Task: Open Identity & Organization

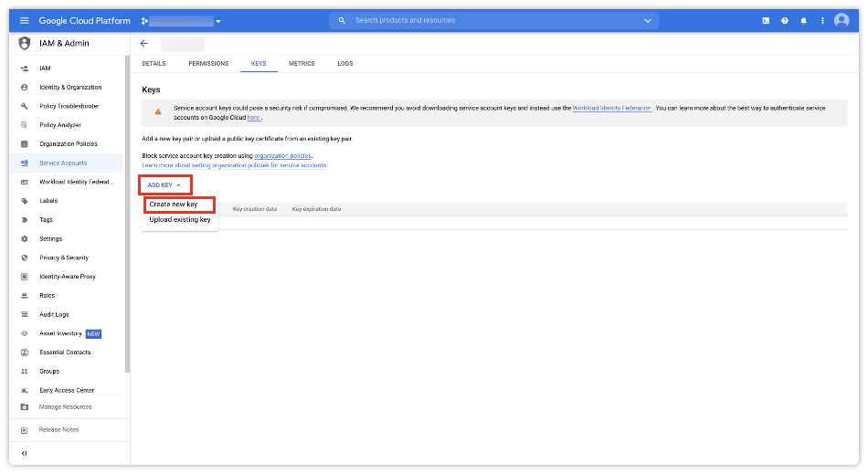Action: tap(70, 88)
